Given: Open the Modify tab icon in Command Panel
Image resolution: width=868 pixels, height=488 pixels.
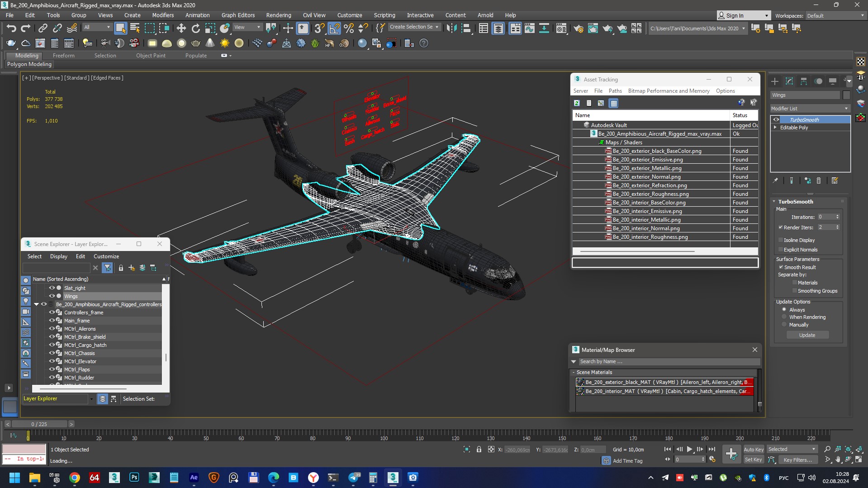Looking at the screenshot, I should click(789, 81).
